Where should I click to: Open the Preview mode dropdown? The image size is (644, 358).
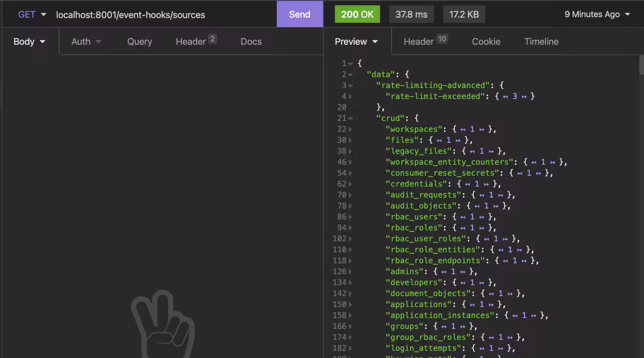(x=356, y=41)
